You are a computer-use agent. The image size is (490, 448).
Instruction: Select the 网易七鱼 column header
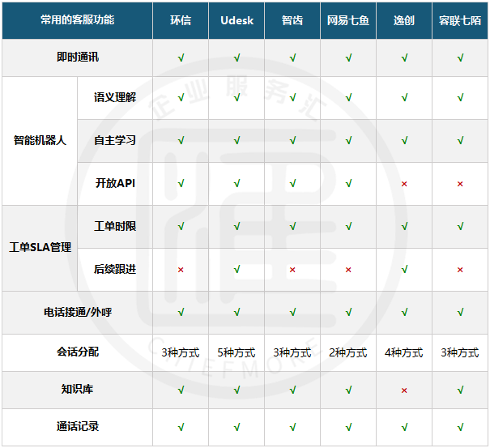point(348,20)
